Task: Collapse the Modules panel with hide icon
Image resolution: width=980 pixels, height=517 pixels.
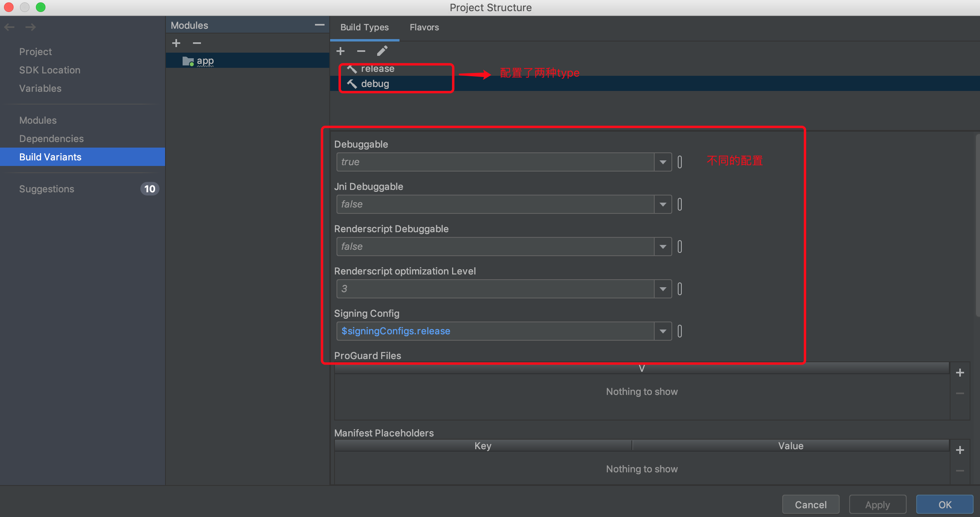Action: click(x=319, y=25)
